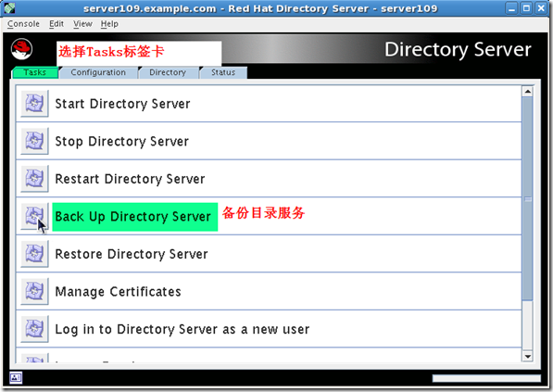This screenshot has width=553, height=392.
Task: Select Restart Directory Server text
Action: pos(130,179)
